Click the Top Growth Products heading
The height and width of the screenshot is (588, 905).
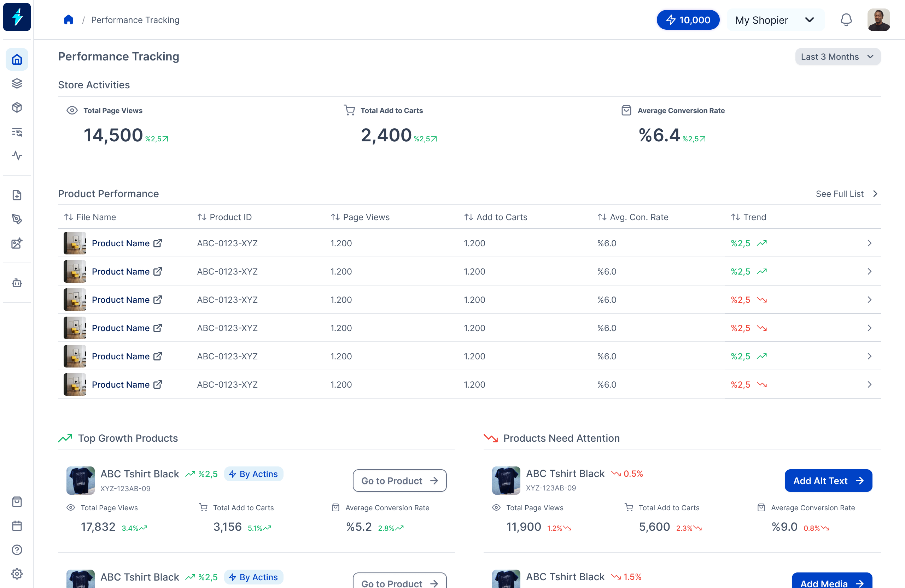coord(128,438)
